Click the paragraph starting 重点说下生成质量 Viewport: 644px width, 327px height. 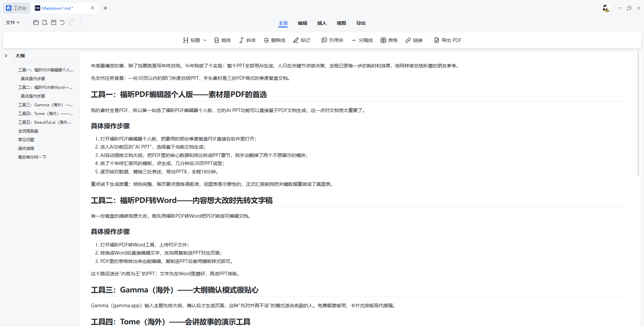[213, 184]
